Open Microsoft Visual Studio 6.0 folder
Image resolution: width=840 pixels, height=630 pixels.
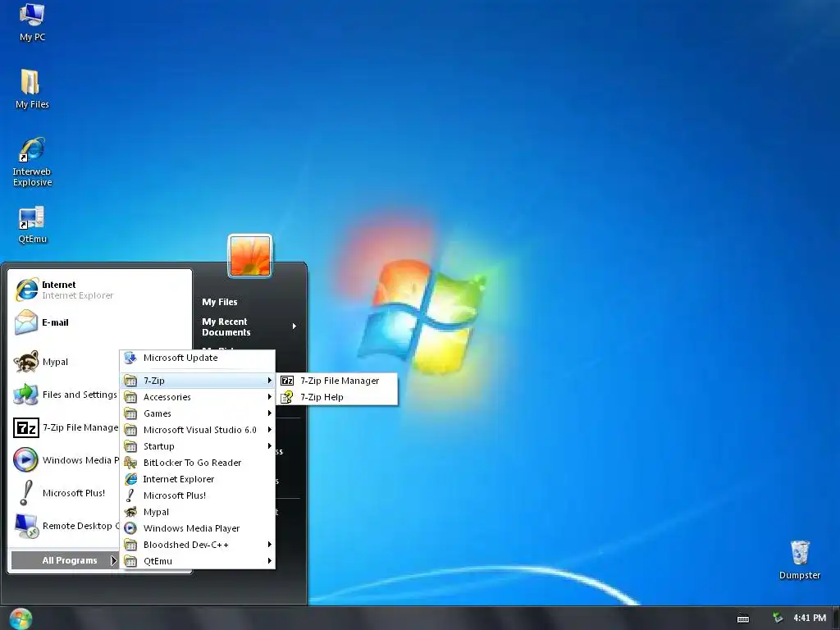pyautogui.click(x=197, y=430)
